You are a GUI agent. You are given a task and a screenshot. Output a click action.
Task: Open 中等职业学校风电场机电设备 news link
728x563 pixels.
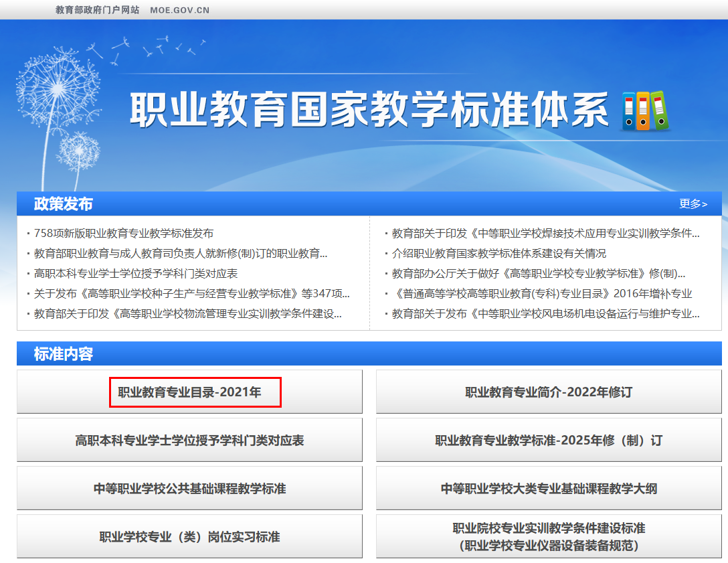545,314
